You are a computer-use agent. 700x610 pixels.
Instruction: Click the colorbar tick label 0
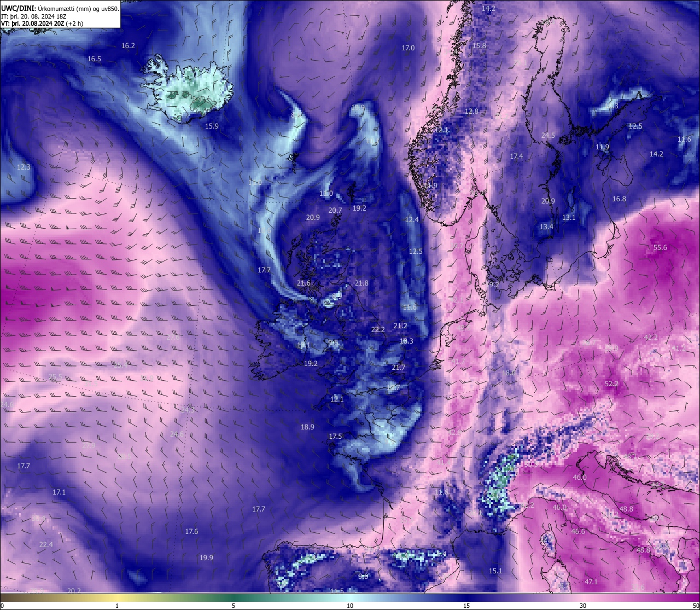(x=2, y=606)
